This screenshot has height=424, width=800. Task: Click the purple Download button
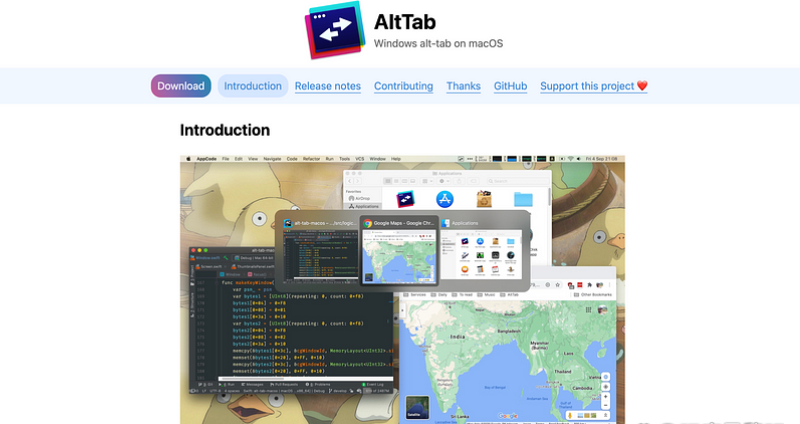[x=181, y=86]
